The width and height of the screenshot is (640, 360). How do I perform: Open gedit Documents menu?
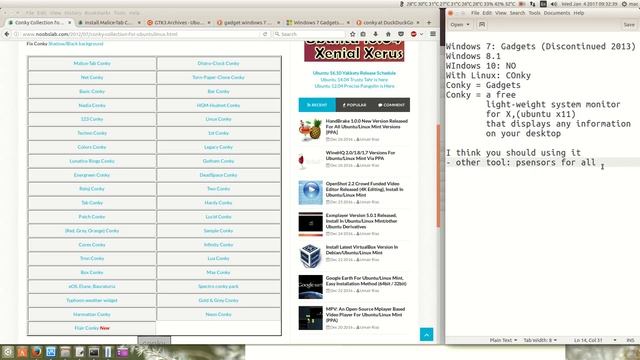tap(557, 13)
